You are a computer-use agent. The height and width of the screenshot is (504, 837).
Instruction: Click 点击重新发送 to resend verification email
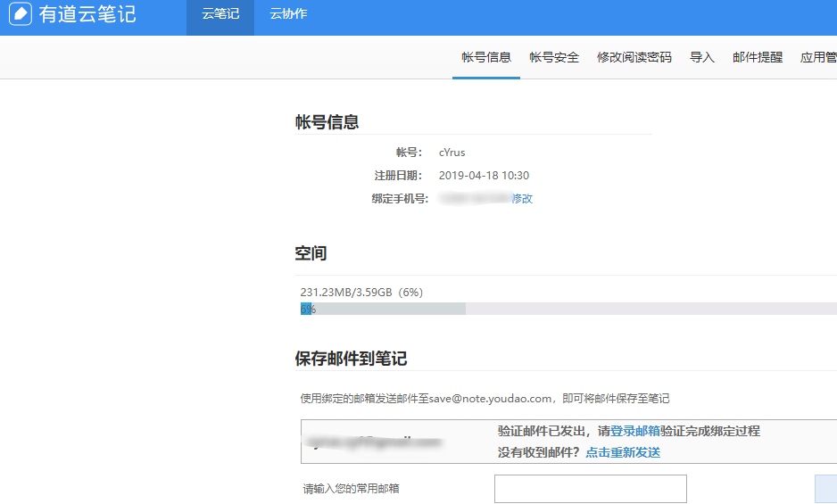click(x=623, y=452)
